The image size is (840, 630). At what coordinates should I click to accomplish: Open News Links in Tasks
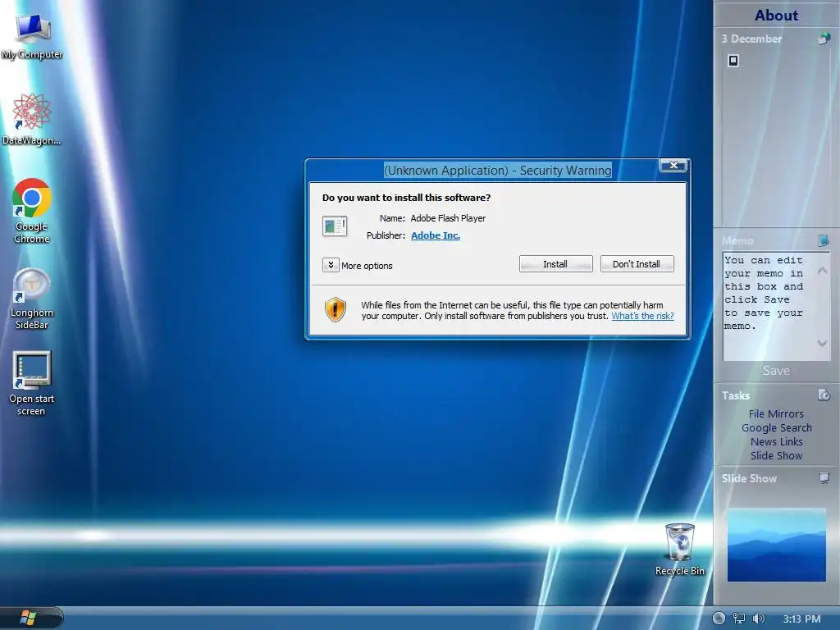coord(777,441)
